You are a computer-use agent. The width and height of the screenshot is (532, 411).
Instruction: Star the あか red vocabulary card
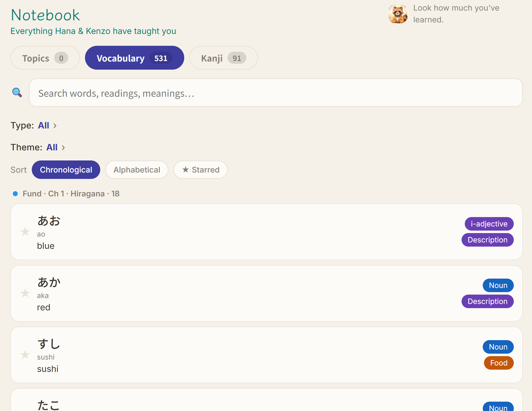click(25, 293)
